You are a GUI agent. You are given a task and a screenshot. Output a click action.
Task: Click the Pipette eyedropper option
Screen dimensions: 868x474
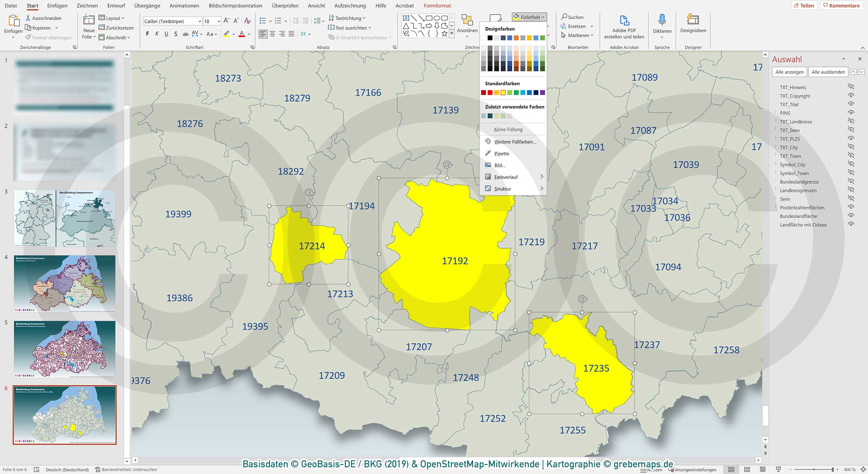coord(501,153)
